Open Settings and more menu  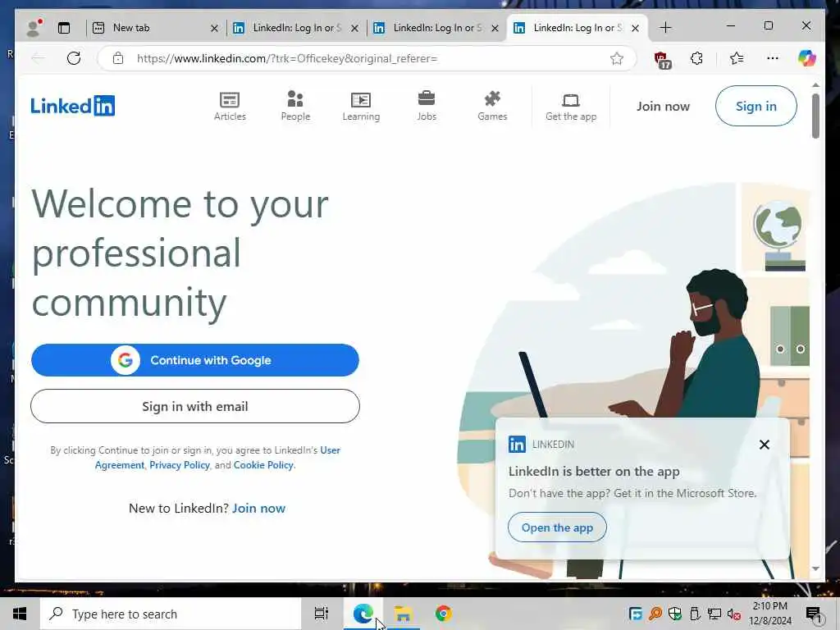click(x=773, y=58)
